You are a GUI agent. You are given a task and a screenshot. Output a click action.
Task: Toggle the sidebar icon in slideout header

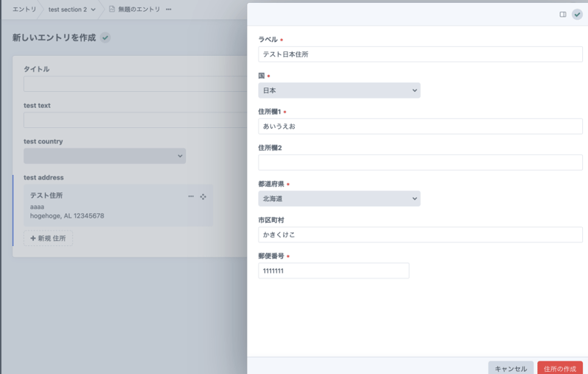tap(563, 14)
